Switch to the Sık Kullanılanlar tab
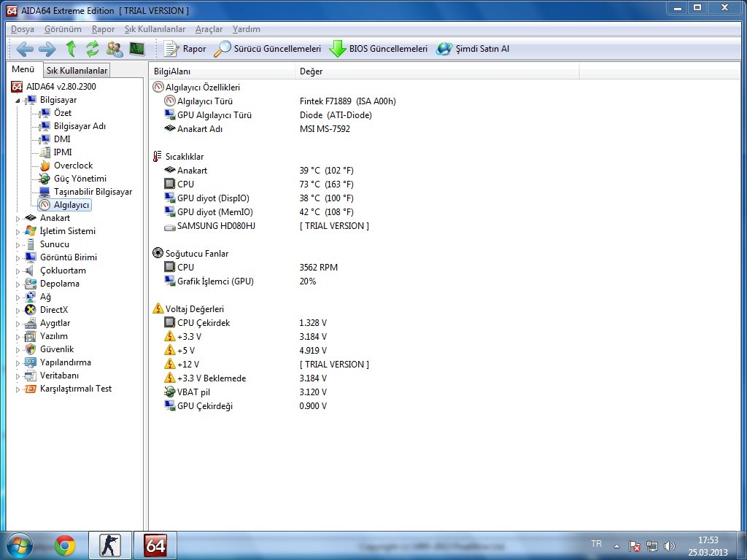 click(x=77, y=71)
